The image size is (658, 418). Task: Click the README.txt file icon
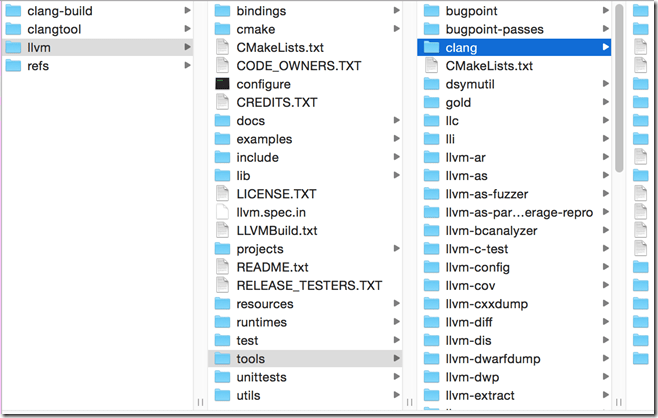[x=222, y=267]
